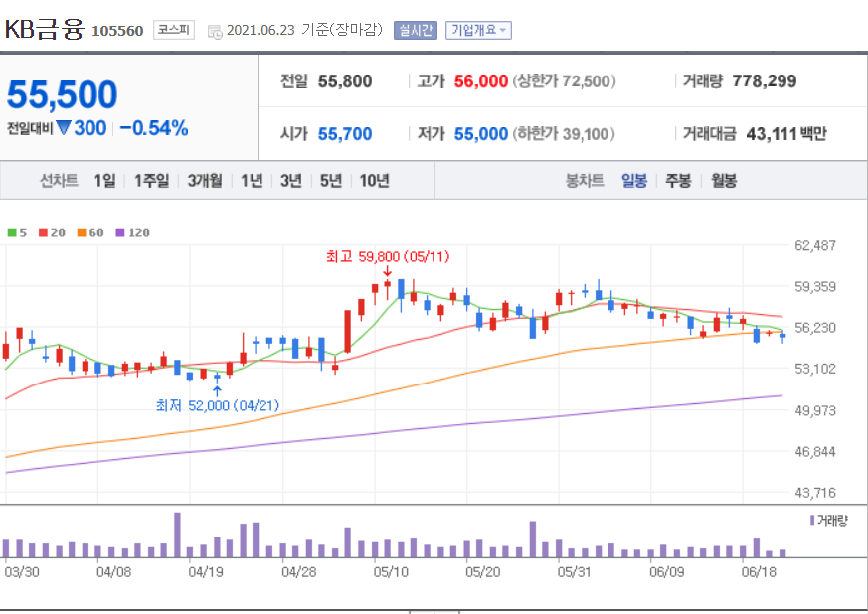Select the 1일 line chart tab
868x614 pixels.
104,181
